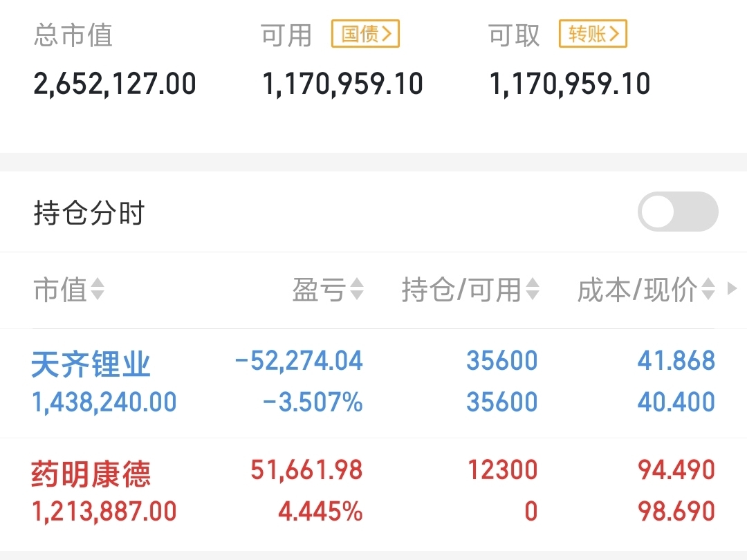Select withdrawable amount under 可取

click(x=570, y=84)
